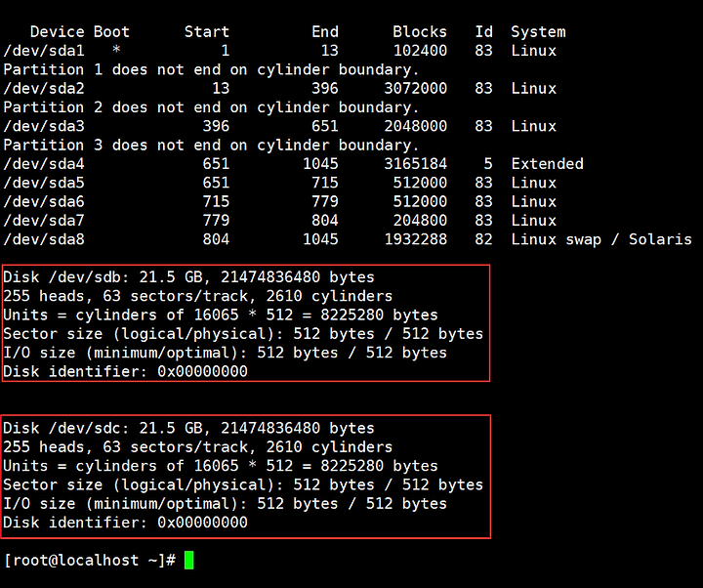Click the Id value 5 for sda4
Viewport: 703px width, 588px height.
pyautogui.click(x=488, y=164)
